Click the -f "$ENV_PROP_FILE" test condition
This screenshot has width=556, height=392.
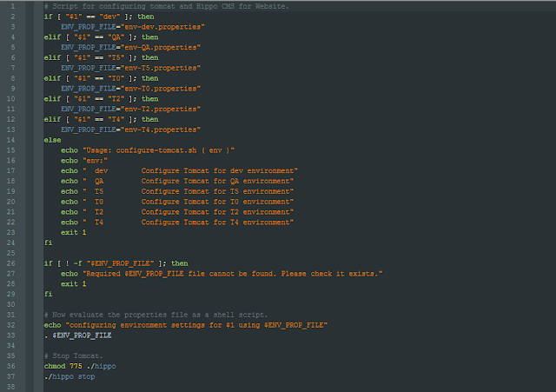pyautogui.click(x=114, y=263)
